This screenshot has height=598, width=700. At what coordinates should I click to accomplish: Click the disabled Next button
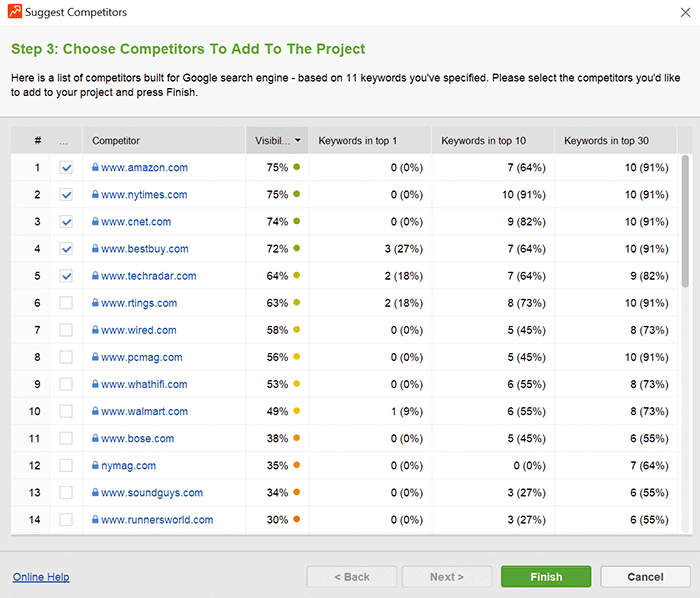[447, 577]
